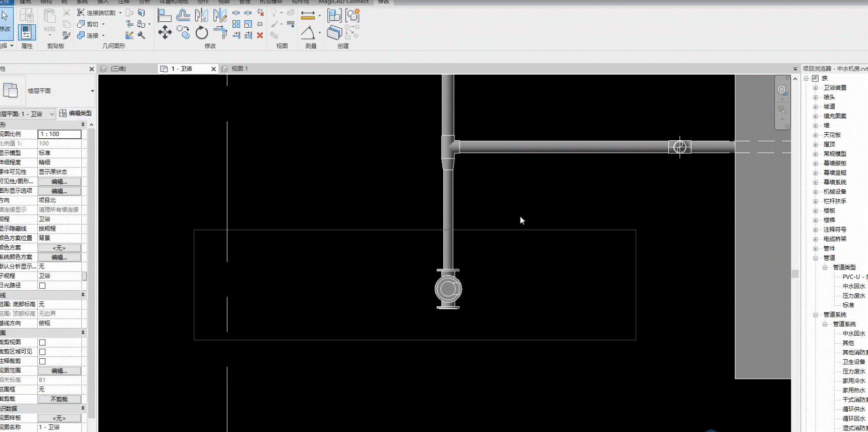Screen dimensions: 868x432
Task: Toggle Crop Region Visible checkbox
Action: (42, 352)
